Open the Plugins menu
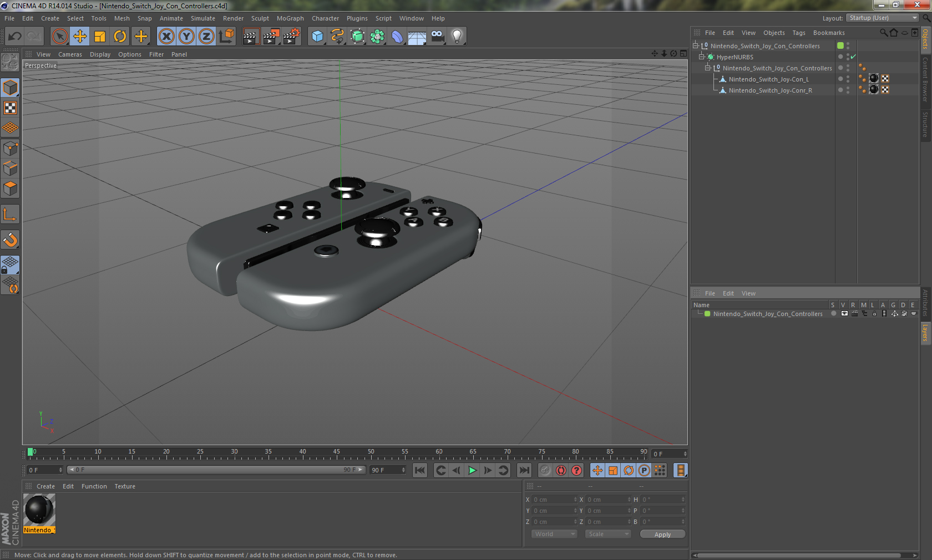Screen dimensions: 932x560 [357, 18]
